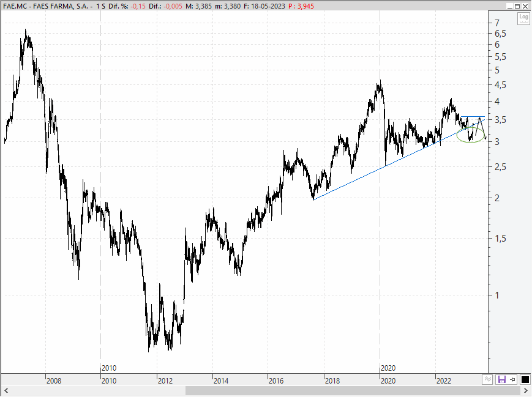Viewport: 532px width, 397px height.
Task: Open the black color swatch
Action: pyautogui.click(x=525, y=379)
